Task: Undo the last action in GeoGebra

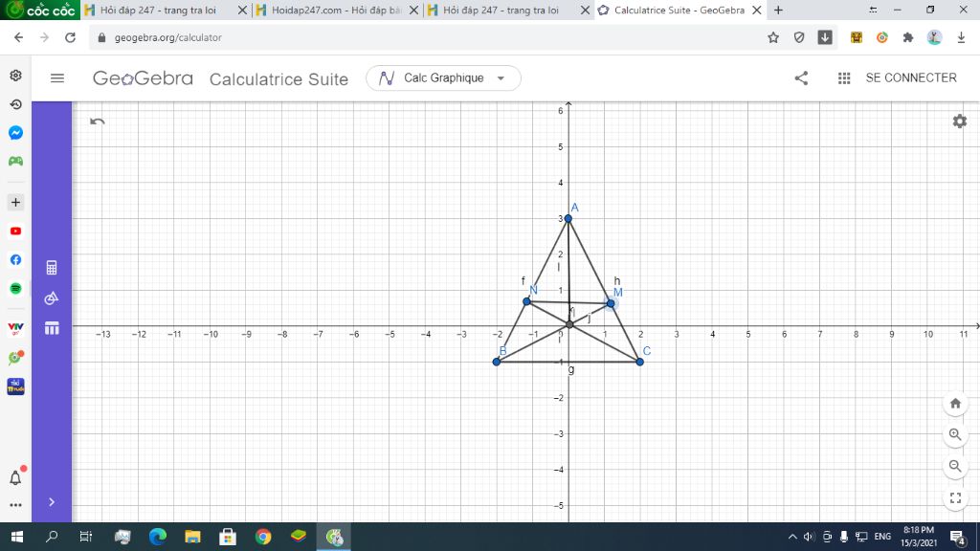Action: coord(97,121)
